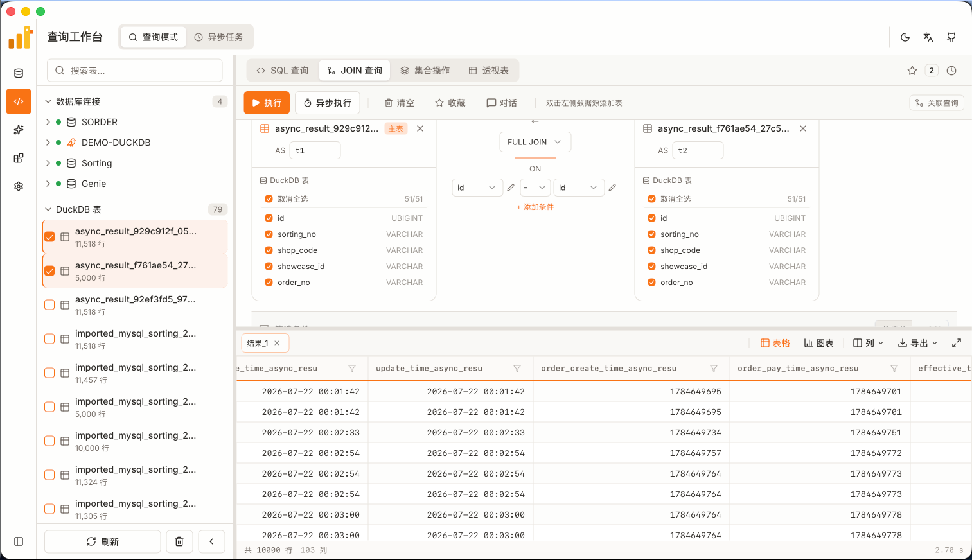The width and height of the screenshot is (972, 560).
Task: Close the 结果_1 result tab
Action: coord(277,343)
